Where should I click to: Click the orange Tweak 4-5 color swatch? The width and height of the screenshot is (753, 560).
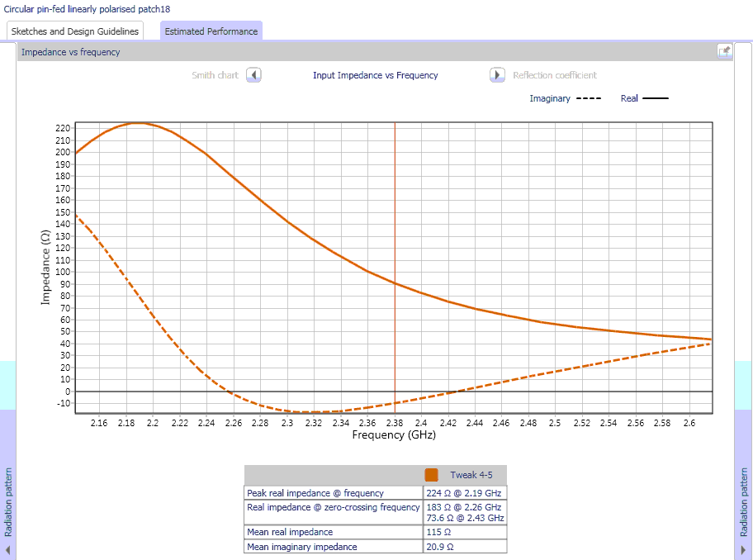[x=431, y=475]
